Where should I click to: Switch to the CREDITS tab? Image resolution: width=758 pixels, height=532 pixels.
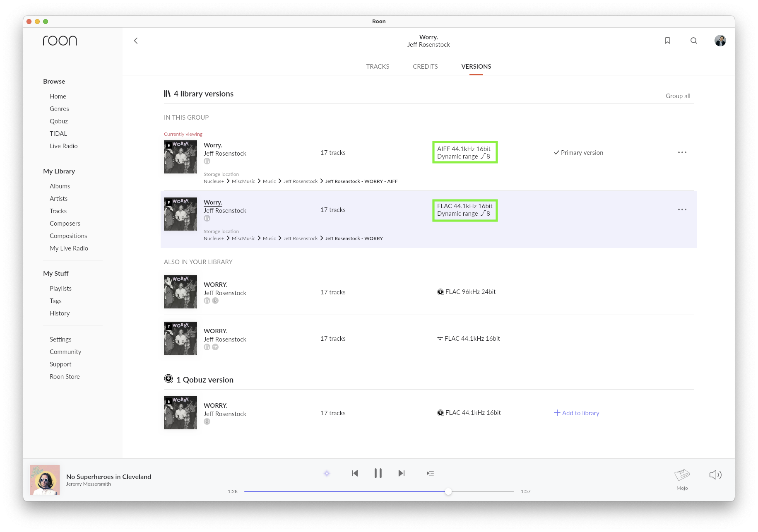(425, 66)
